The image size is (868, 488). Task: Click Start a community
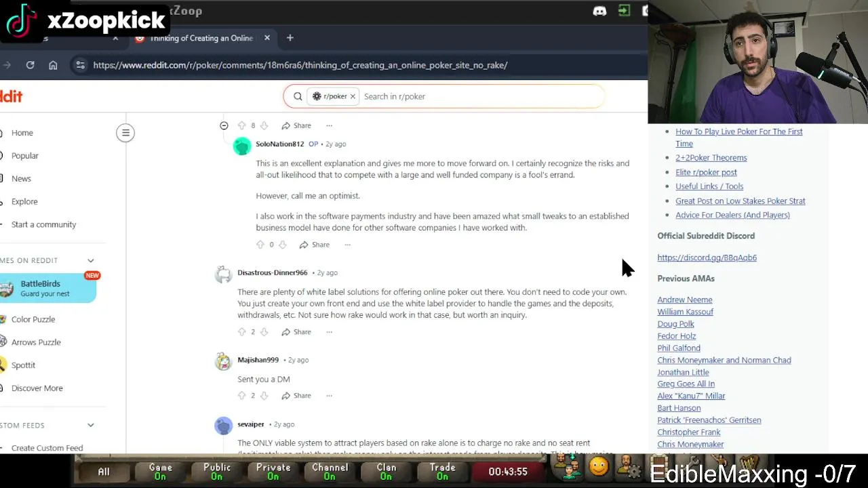pyautogui.click(x=43, y=224)
